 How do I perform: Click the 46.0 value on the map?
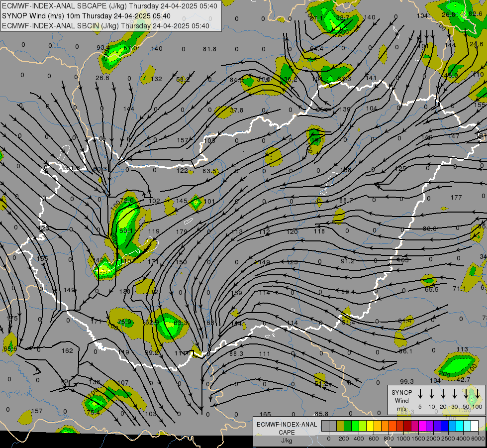pos(451,76)
